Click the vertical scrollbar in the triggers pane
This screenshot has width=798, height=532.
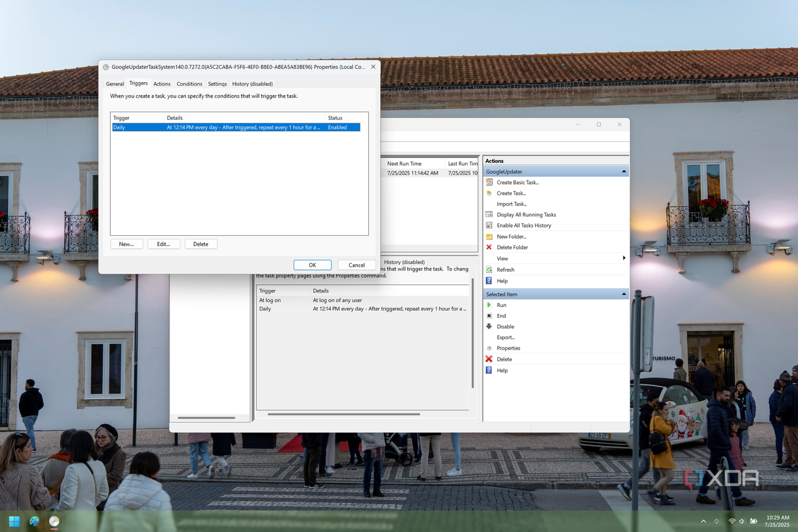(x=473, y=334)
